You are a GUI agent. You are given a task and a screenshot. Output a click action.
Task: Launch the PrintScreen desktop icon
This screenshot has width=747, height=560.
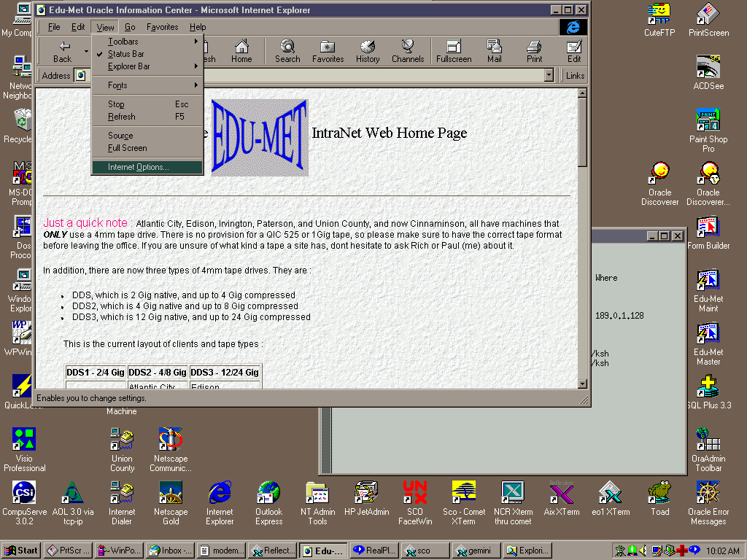(x=708, y=20)
